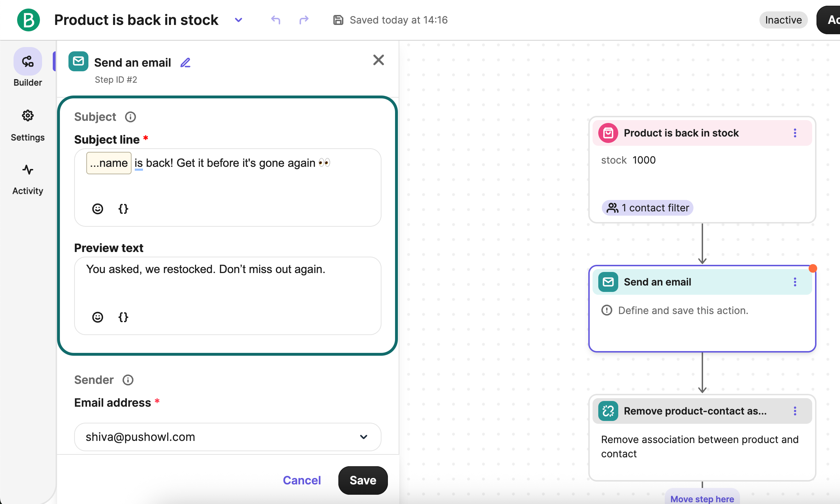Open the 1 contact filter on the trigger
The width and height of the screenshot is (840, 504).
coord(647,207)
